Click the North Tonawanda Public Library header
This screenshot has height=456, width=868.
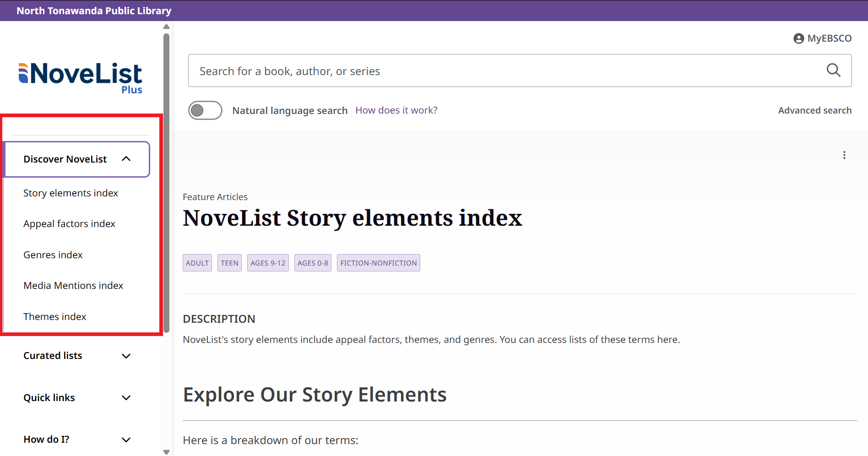(94, 11)
